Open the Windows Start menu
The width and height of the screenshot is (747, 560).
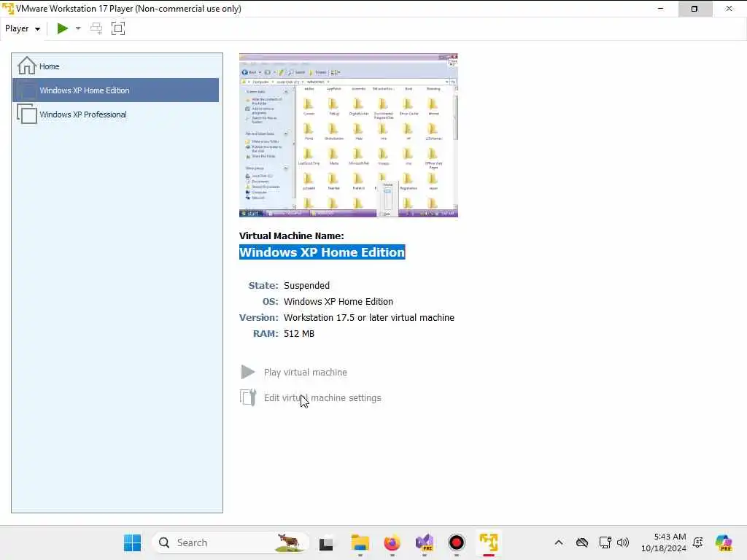(x=133, y=542)
